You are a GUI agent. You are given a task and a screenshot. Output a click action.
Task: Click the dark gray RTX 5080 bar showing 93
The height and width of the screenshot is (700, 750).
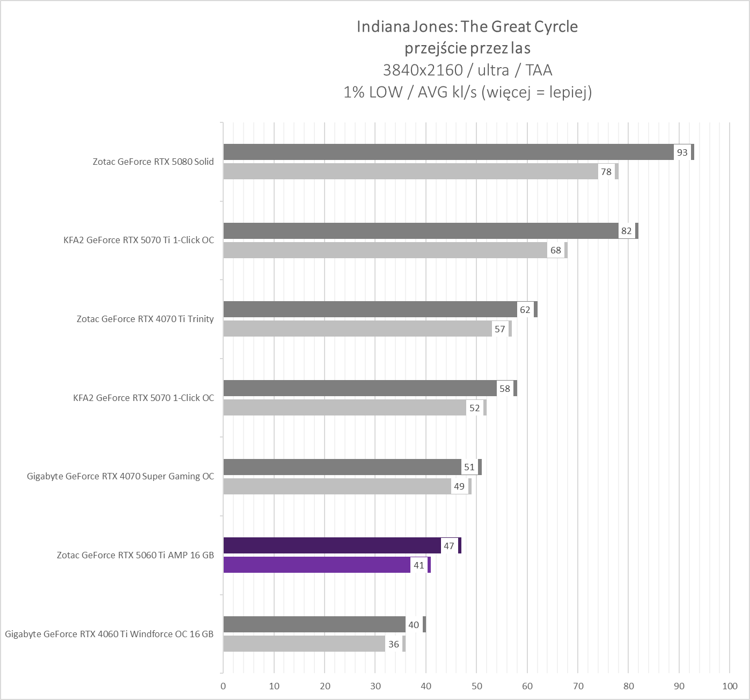coord(448,152)
